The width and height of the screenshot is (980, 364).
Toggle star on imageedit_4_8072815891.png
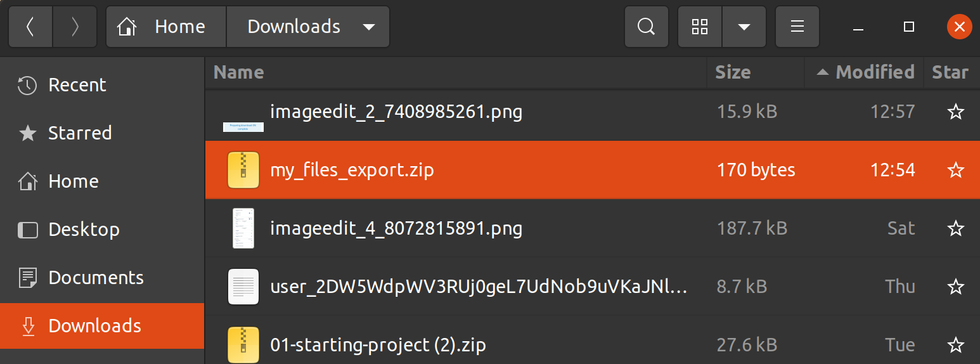[955, 228]
